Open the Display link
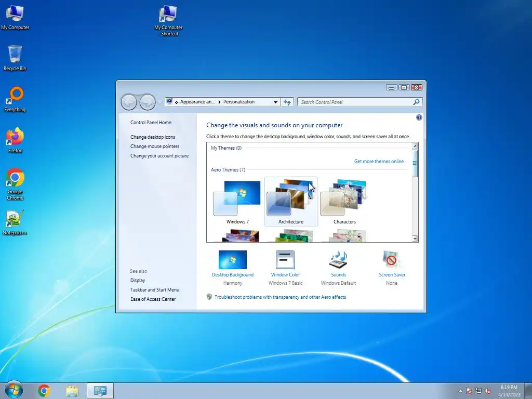 click(138, 280)
